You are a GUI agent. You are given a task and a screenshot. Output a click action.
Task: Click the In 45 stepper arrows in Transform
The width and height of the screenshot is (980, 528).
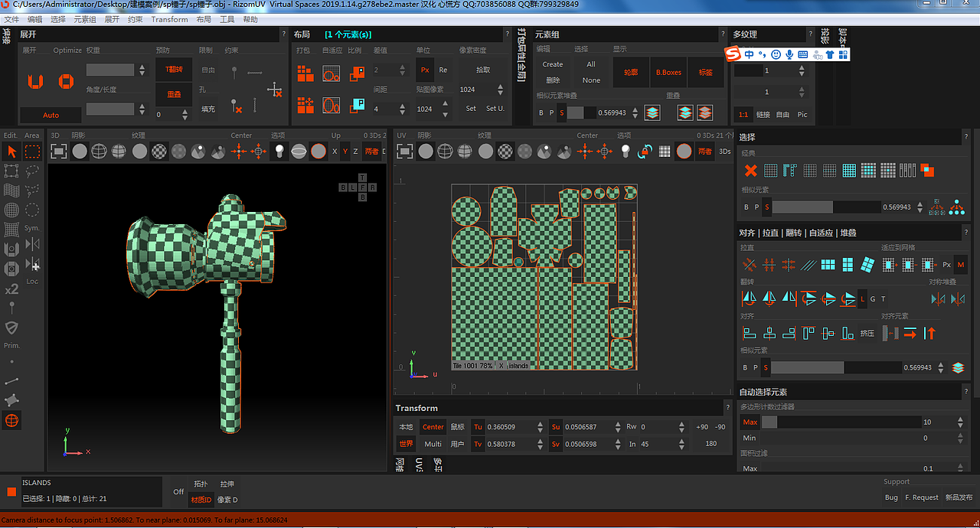pyautogui.click(x=682, y=444)
